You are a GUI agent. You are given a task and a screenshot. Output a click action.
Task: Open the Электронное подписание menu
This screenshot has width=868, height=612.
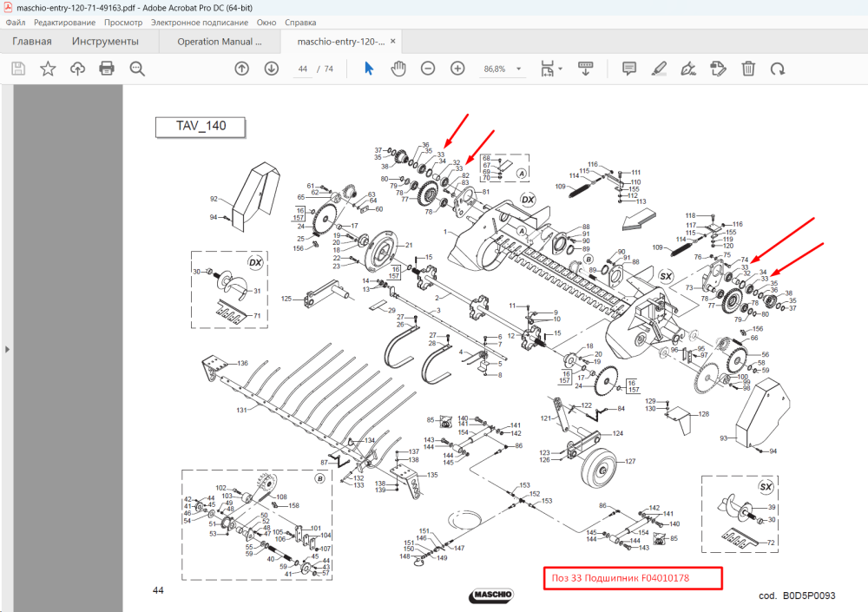click(x=200, y=23)
